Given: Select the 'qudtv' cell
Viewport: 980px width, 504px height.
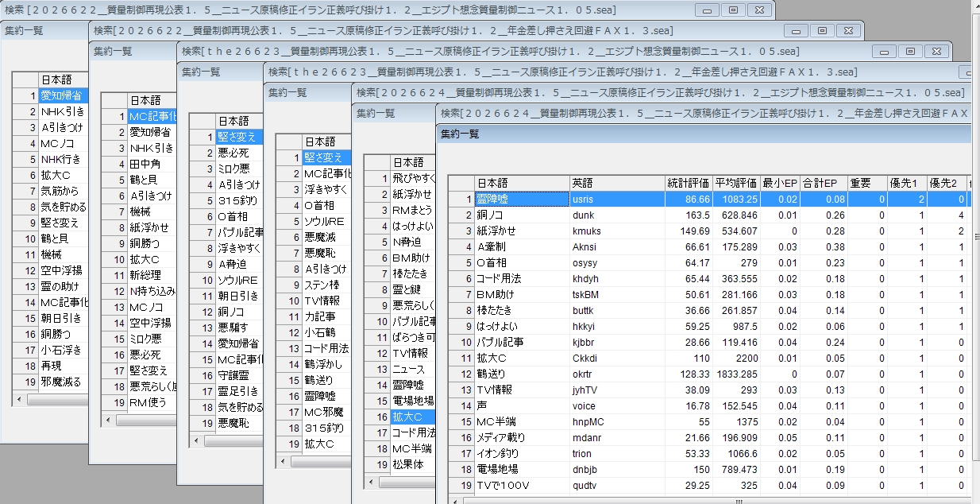Looking at the screenshot, I should click(x=616, y=486).
